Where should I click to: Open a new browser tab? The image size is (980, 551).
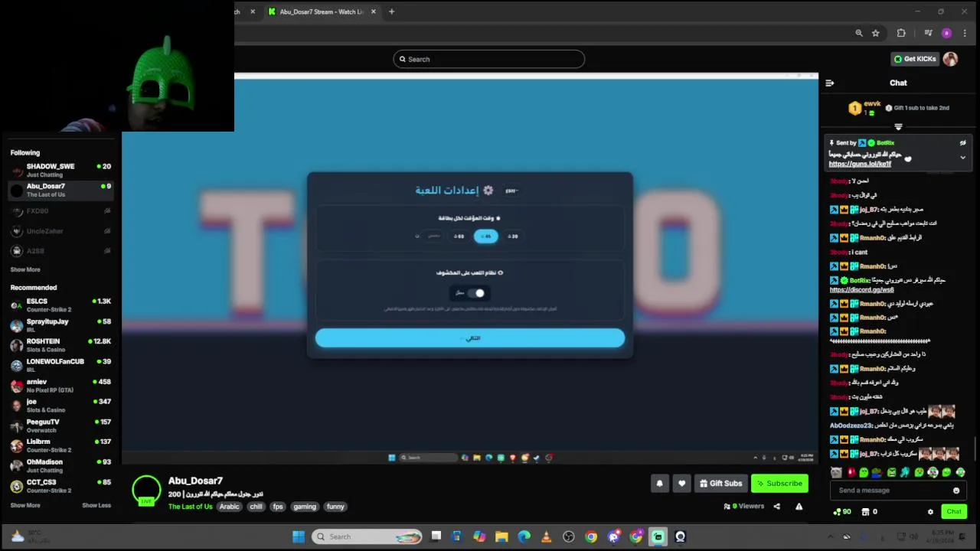pos(391,11)
